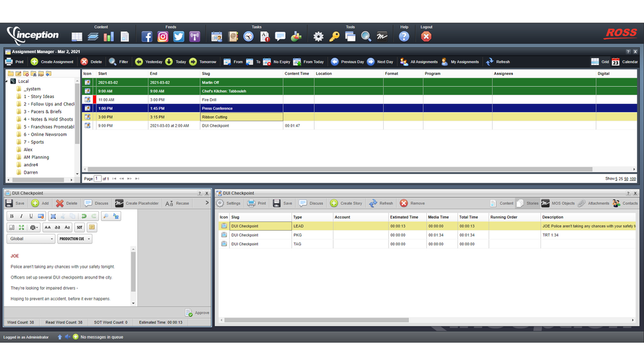This screenshot has width=644, height=362.
Task: Open the Tasks clock icon
Action: [x=248, y=36]
